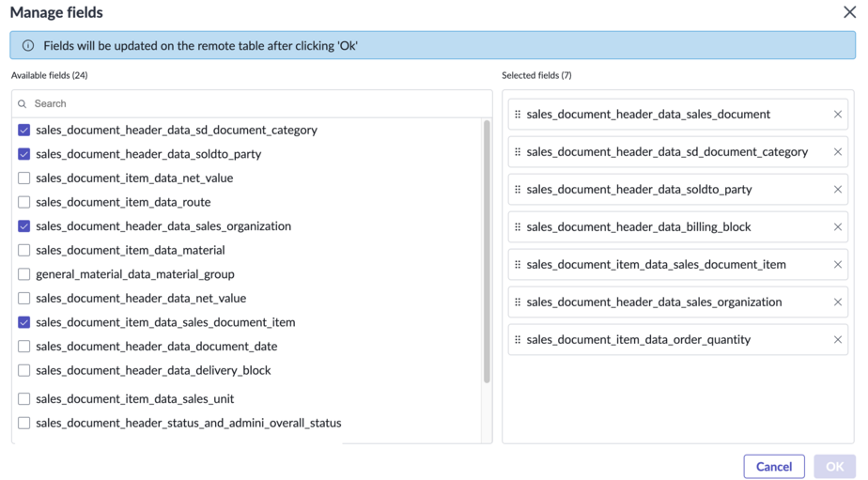Viewport: 868px width, 480px height.
Task: Click drag handle of sales_document_header_data_soldto_party selected item
Action: point(518,190)
